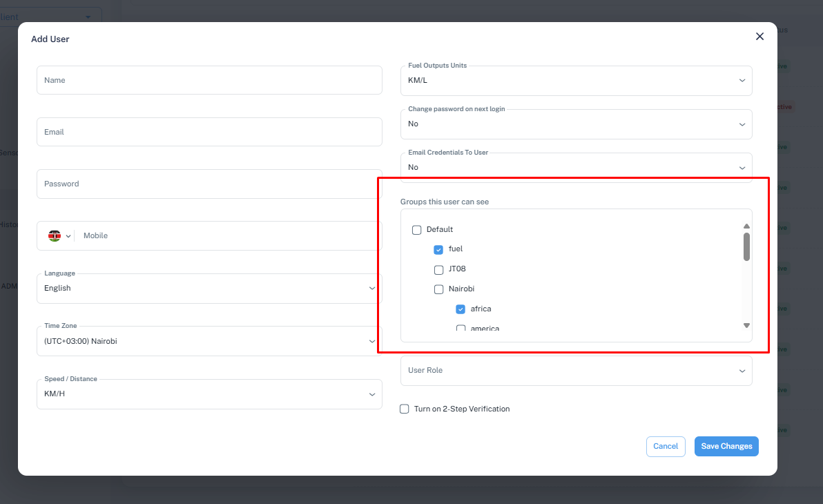Viewport: 823px width, 504px height.
Task: Uncheck the fuel group checkbox
Action: pos(438,249)
